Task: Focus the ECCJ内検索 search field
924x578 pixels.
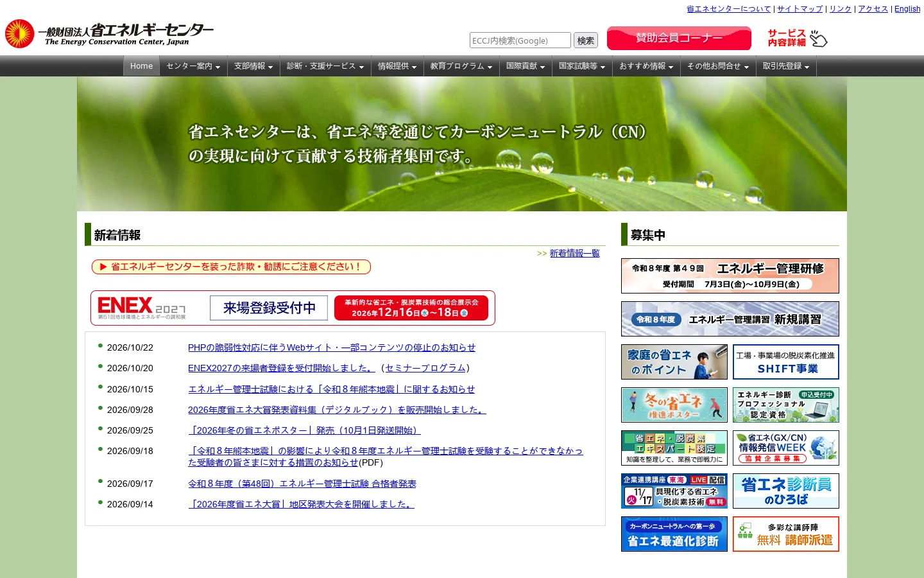Action: click(520, 40)
